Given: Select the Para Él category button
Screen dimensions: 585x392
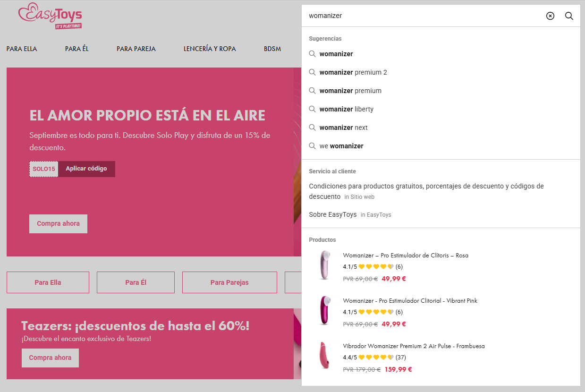Looking at the screenshot, I should [x=136, y=282].
